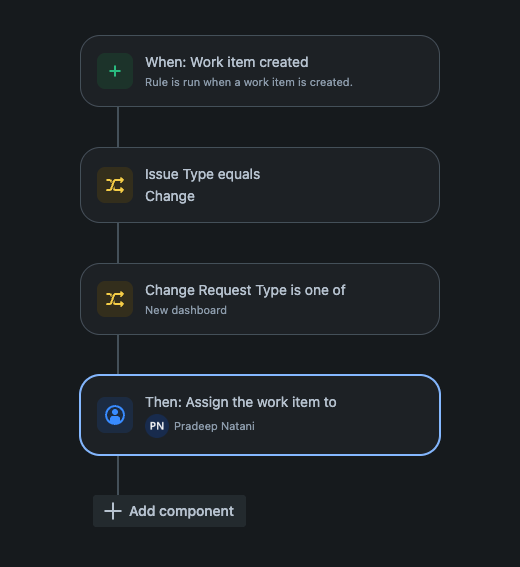Click the blue user assign-action icon

click(x=115, y=415)
